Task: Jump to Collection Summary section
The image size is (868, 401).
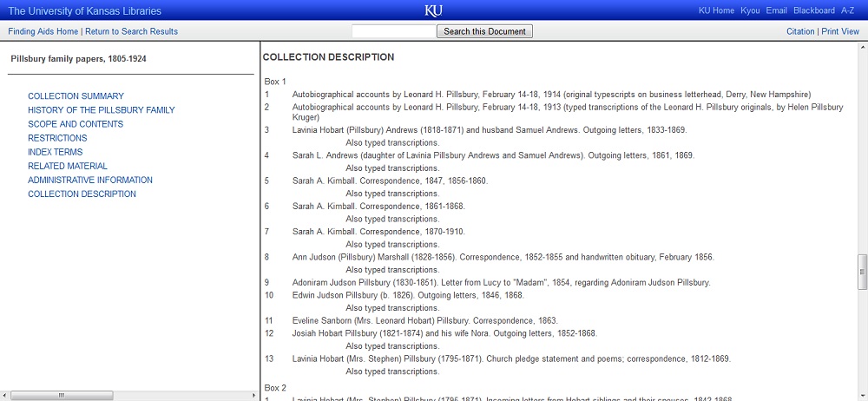Action: pyautogui.click(x=76, y=95)
